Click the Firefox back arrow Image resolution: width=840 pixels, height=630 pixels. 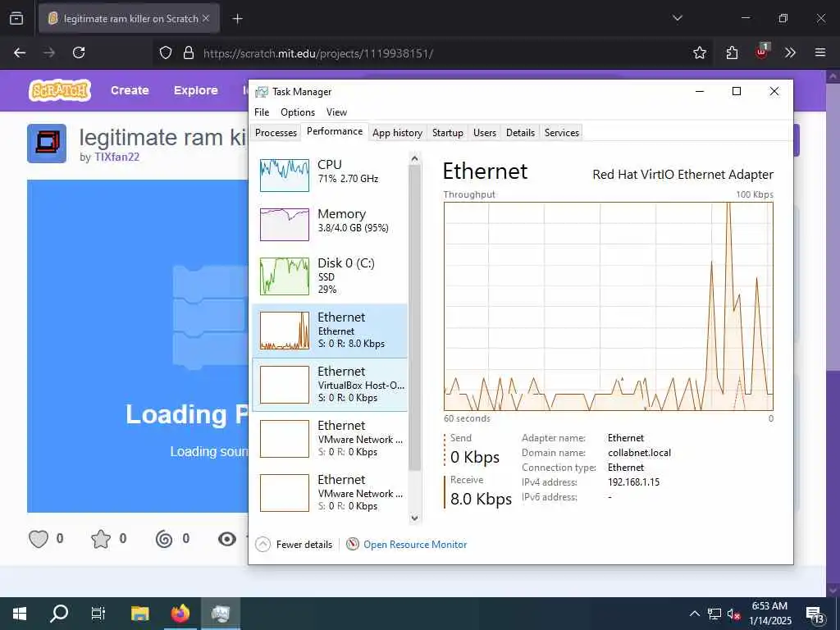coord(20,52)
